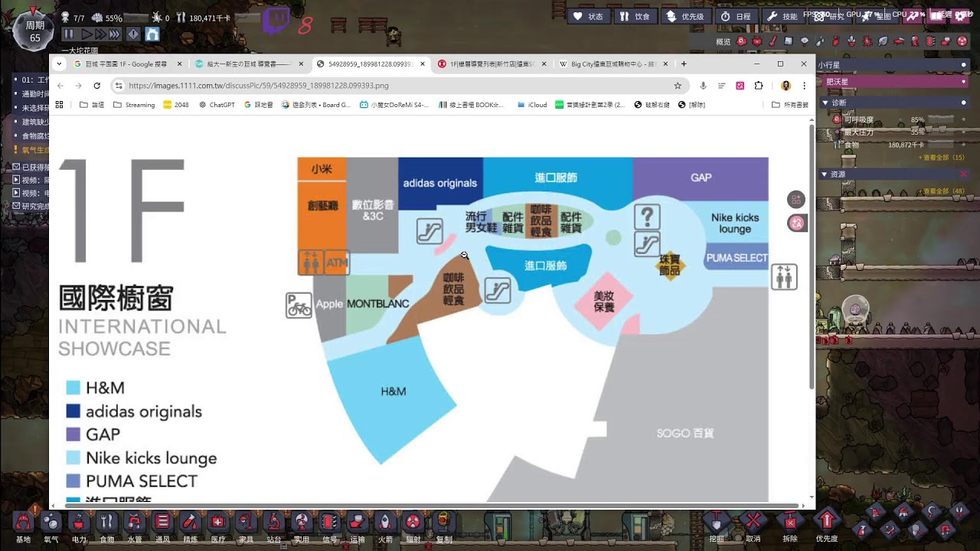Toggle the red alert diamond button

(133, 34)
